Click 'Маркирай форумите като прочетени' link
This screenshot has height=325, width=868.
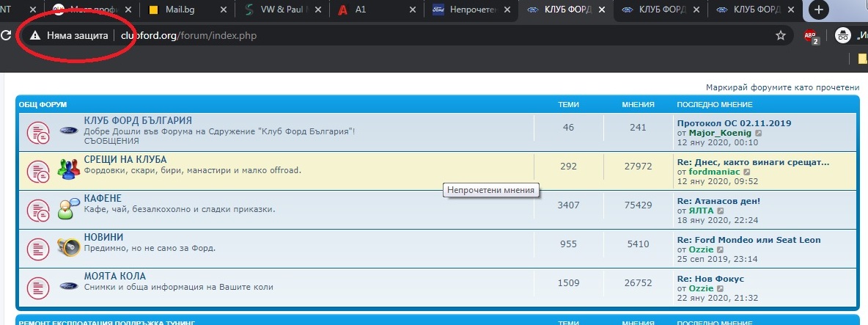tap(782, 87)
